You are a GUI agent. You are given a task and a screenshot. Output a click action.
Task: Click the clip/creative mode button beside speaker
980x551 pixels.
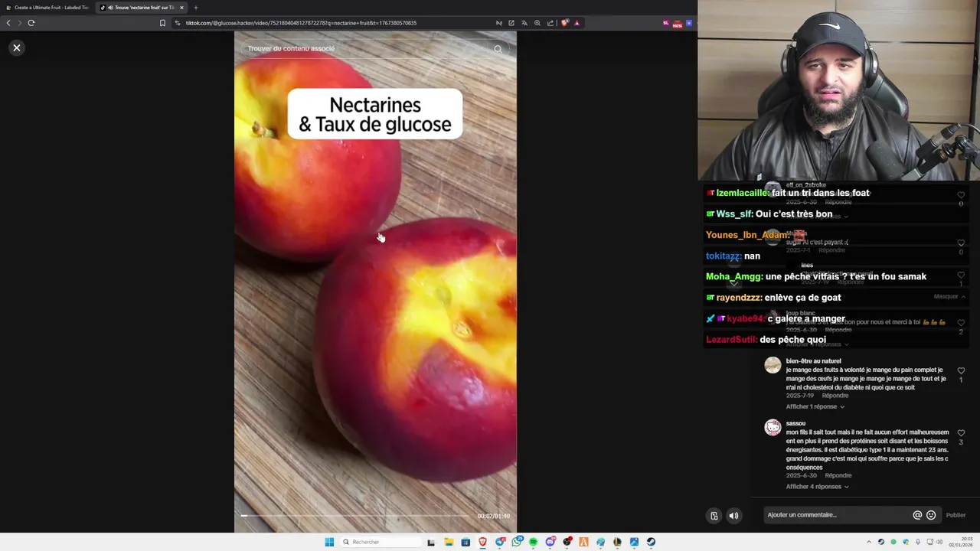click(x=714, y=516)
